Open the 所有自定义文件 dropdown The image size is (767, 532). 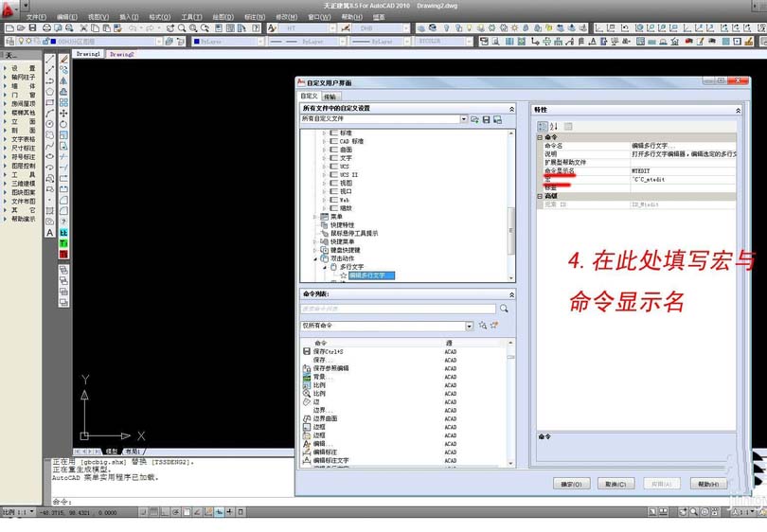[463, 119]
